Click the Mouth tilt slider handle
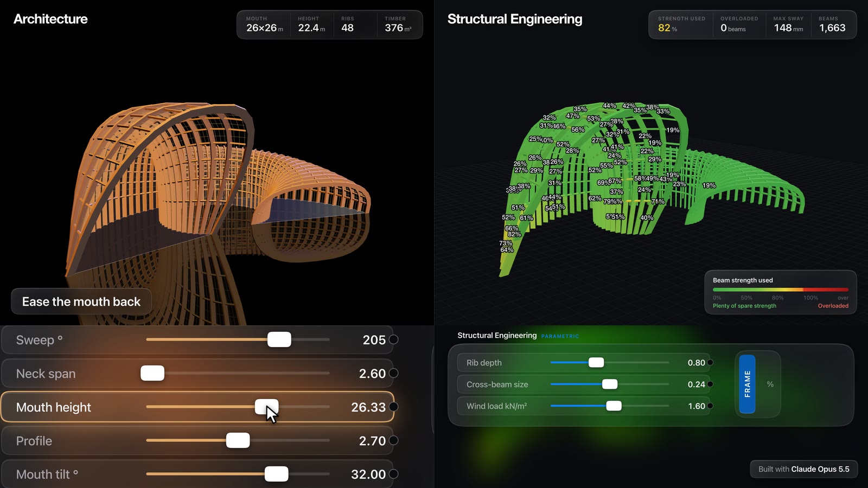This screenshot has height=488, width=868. click(277, 474)
